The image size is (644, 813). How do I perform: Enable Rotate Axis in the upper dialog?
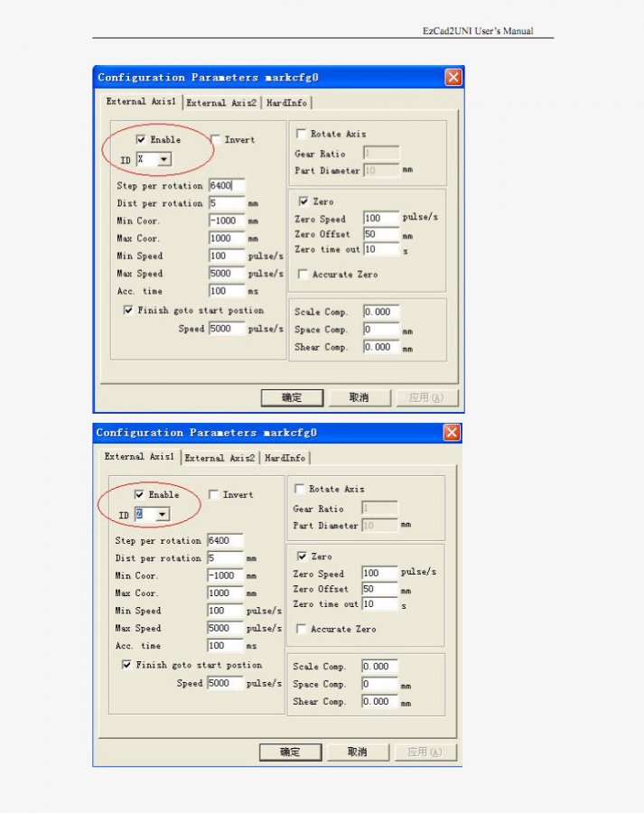302,134
